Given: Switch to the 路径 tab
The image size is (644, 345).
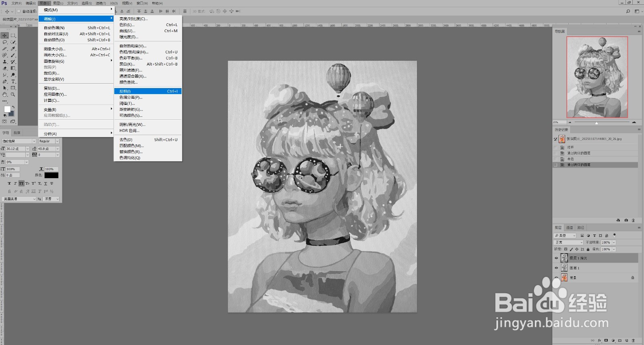Looking at the screenshot, I should [x=581, y=228].
